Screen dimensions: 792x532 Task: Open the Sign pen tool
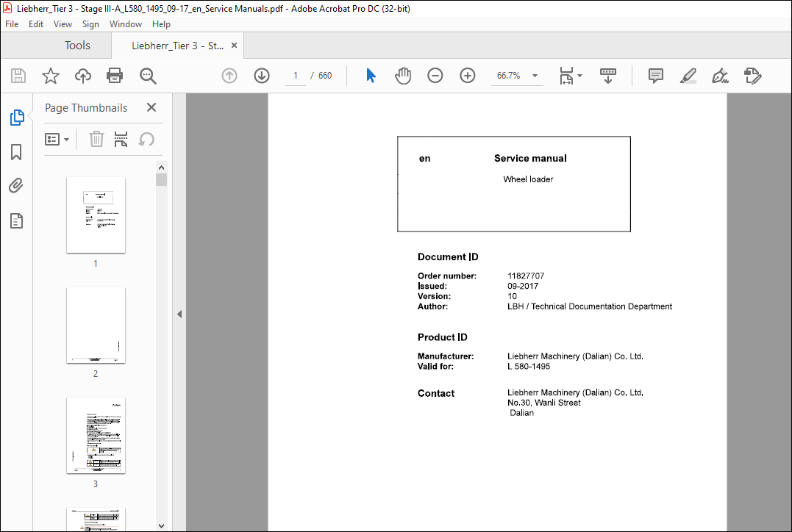[720, 76]
